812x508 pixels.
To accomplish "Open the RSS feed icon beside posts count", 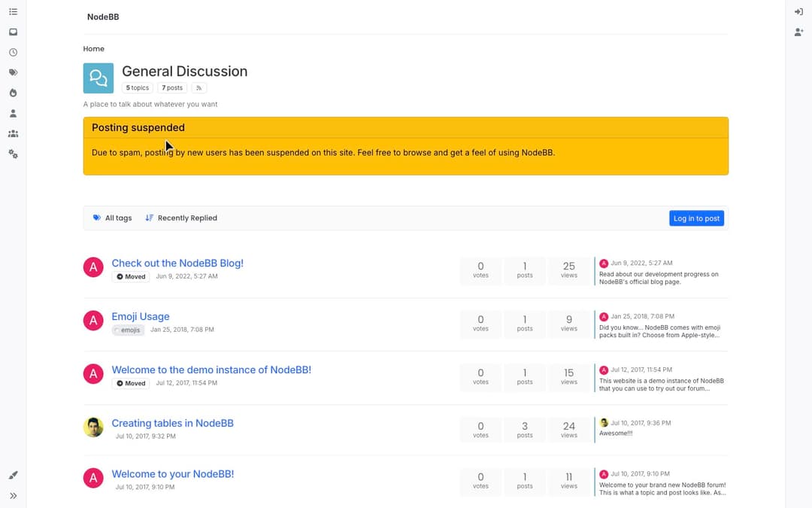I will click(x=198, y=88).
